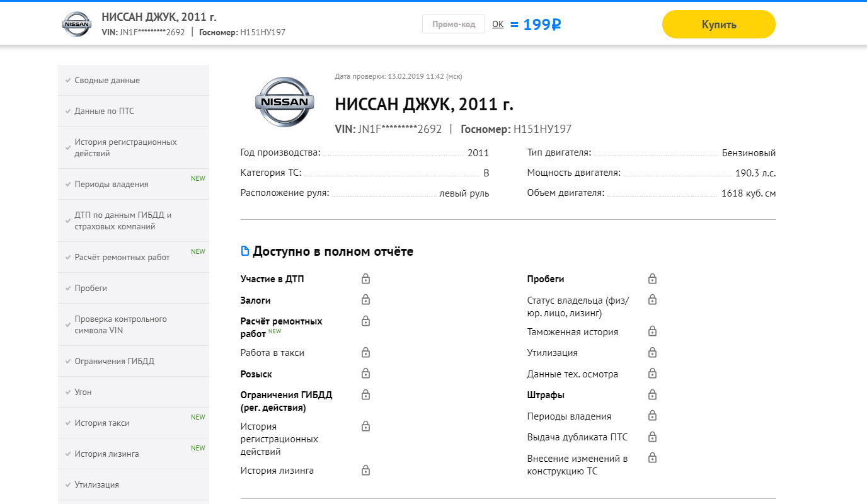Click the lock icon next to Таможенная история
Viewport: 867px width, 504px height.
(x=653, y=331)
